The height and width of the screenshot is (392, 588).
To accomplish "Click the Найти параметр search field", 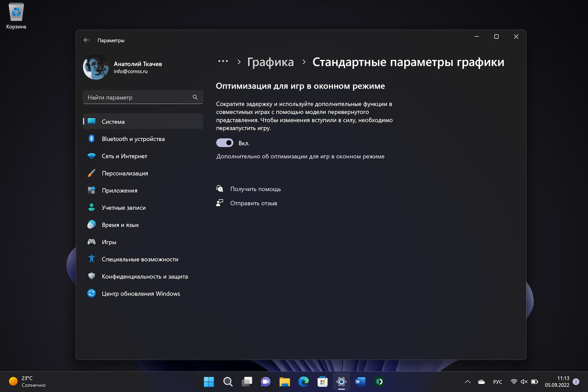I will click(139, 97).
